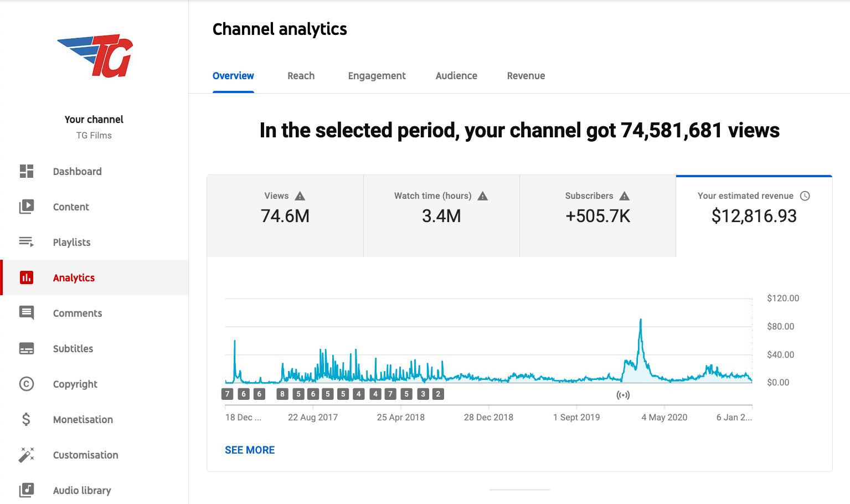The image size is (850, 504).
Task: Select the Watch time (hours) metric card
Action: pyautogui.click(x=441, y=215)
